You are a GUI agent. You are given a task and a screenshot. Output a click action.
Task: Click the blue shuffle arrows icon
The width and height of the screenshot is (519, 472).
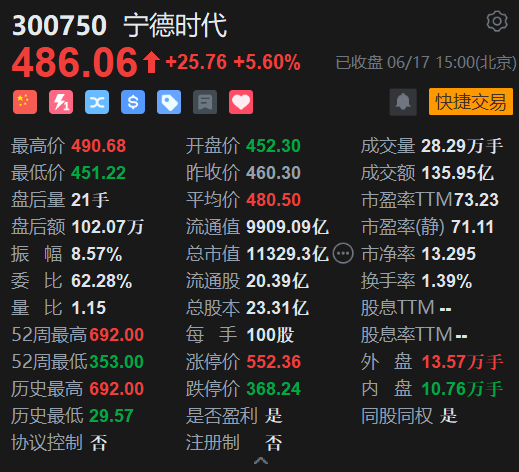click(97, 102)
